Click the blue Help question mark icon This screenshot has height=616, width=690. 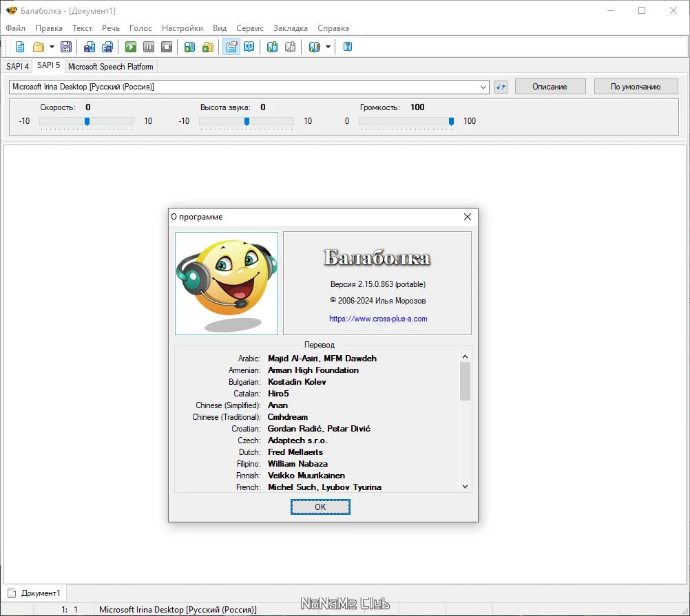tap(348, 47)
